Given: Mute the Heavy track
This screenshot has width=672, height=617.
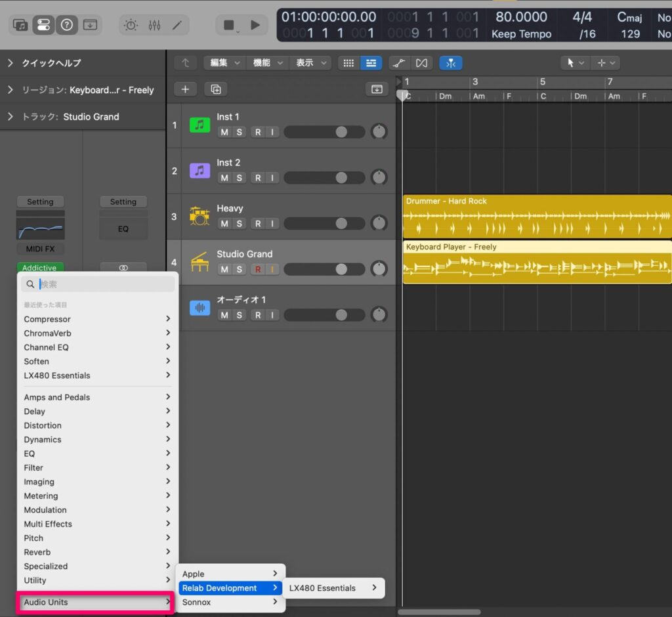Looking at the screenshot, I should pos(224,223).
